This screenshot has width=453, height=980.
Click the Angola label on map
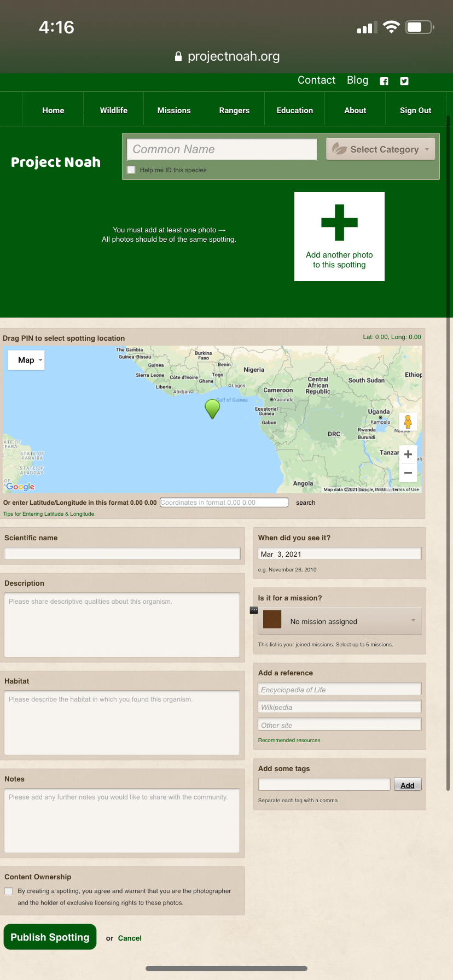(x=303, y=483)
